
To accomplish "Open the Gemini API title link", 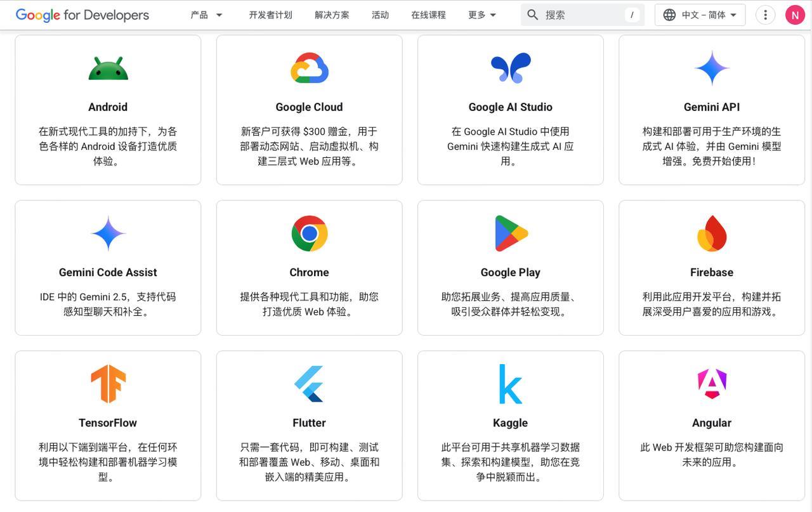I will tap(712, 107).
